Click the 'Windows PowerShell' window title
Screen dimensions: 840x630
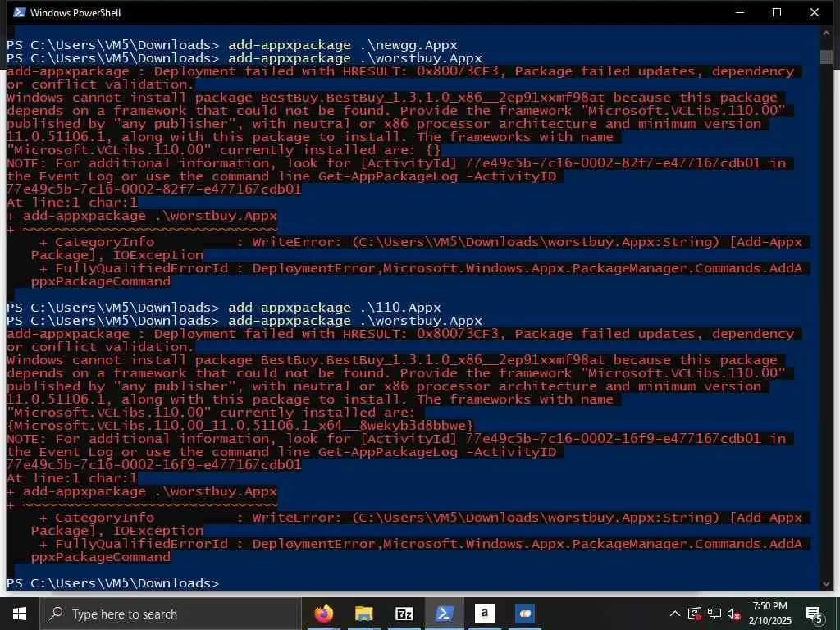pos(75,13)
